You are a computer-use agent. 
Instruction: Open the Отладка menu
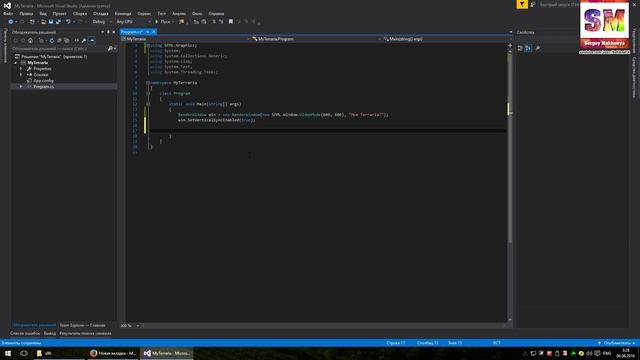pos(100,13)
